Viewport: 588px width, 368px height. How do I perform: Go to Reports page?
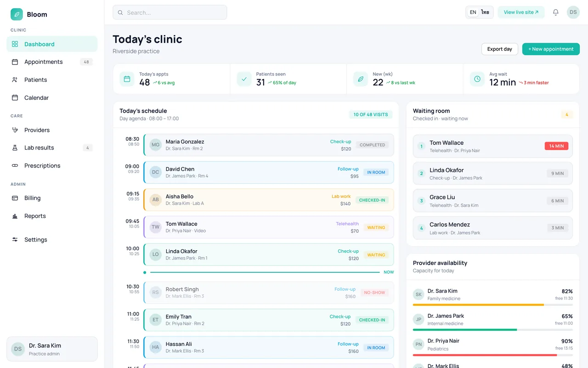(52, 216)
